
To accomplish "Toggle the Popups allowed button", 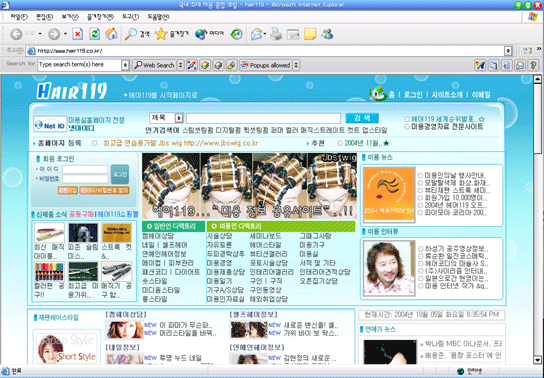I will (266, 65).
